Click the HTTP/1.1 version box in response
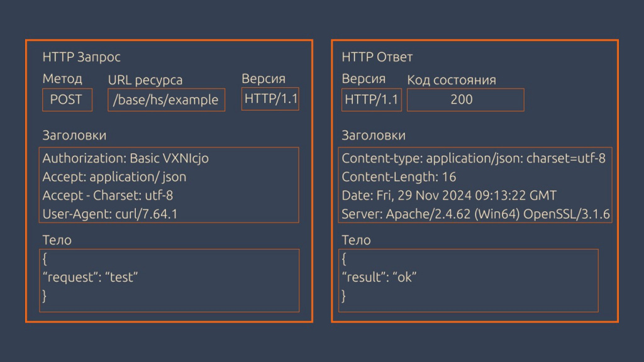This screenshot has height=362, width=644. (x=371, y=99)
